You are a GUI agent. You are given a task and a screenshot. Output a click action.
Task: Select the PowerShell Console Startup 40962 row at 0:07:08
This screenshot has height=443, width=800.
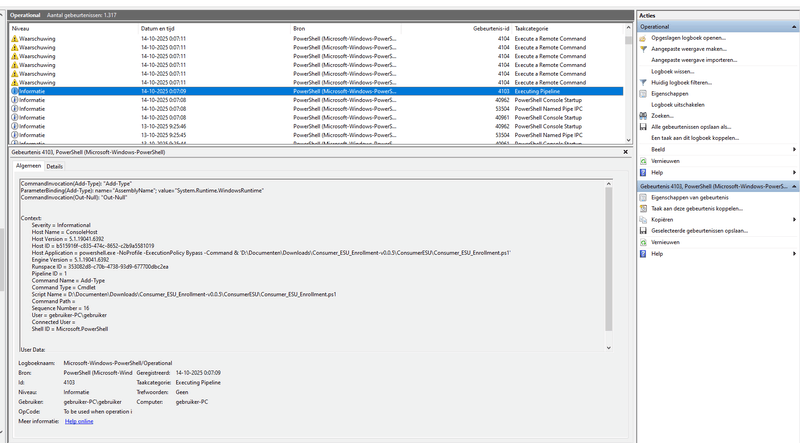tap(316, 101)
